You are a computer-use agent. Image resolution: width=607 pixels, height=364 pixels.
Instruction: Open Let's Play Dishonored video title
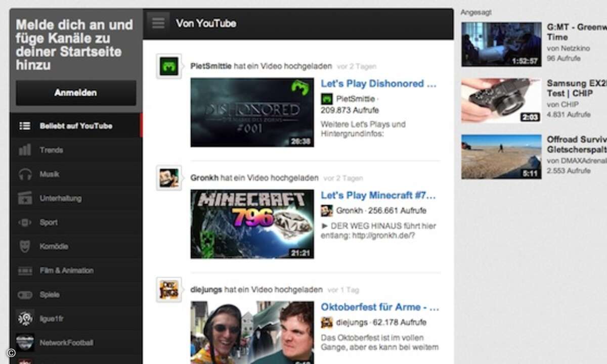coord(378,84)
